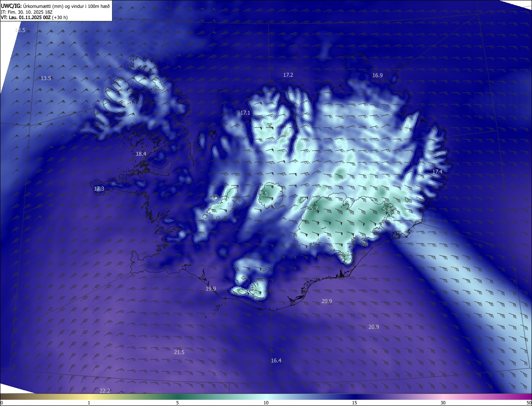This screenshot has height=406, width=532.
Task: Click the 10.0 value in the Westfjords
Action: click(x=127, y=103)
